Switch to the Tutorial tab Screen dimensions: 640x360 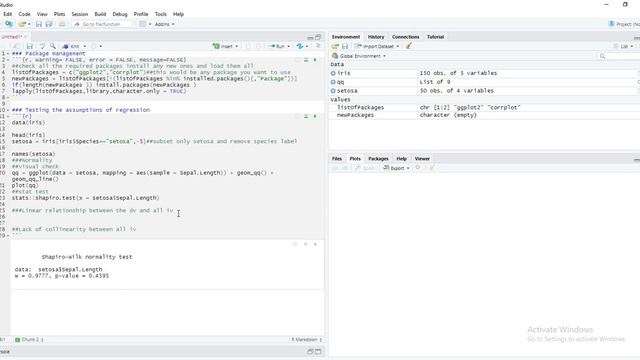tap(435, 37)
